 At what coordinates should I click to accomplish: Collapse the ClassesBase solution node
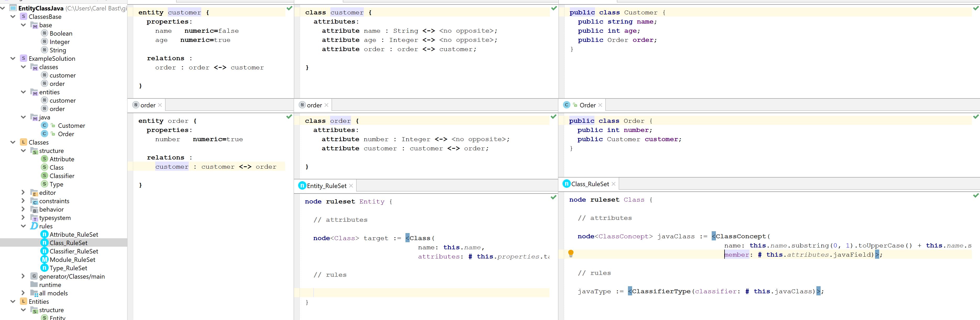tap(13, 17)
